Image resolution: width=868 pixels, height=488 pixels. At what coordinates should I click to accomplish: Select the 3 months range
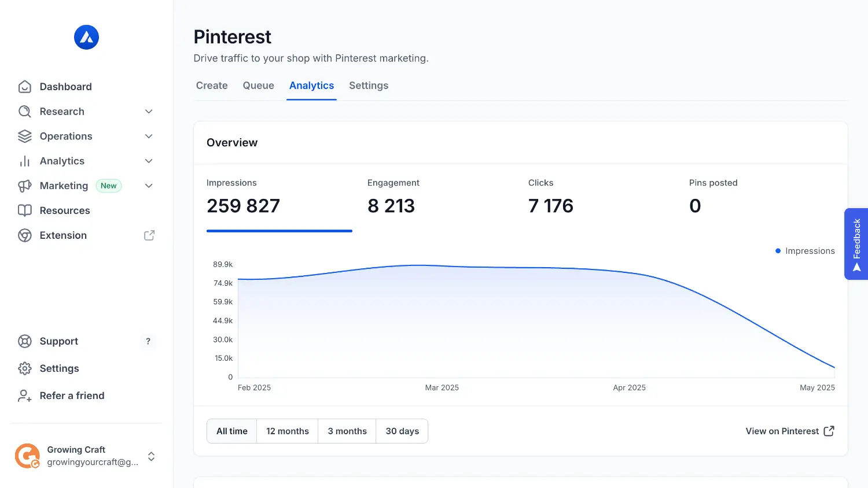point(347,431)
